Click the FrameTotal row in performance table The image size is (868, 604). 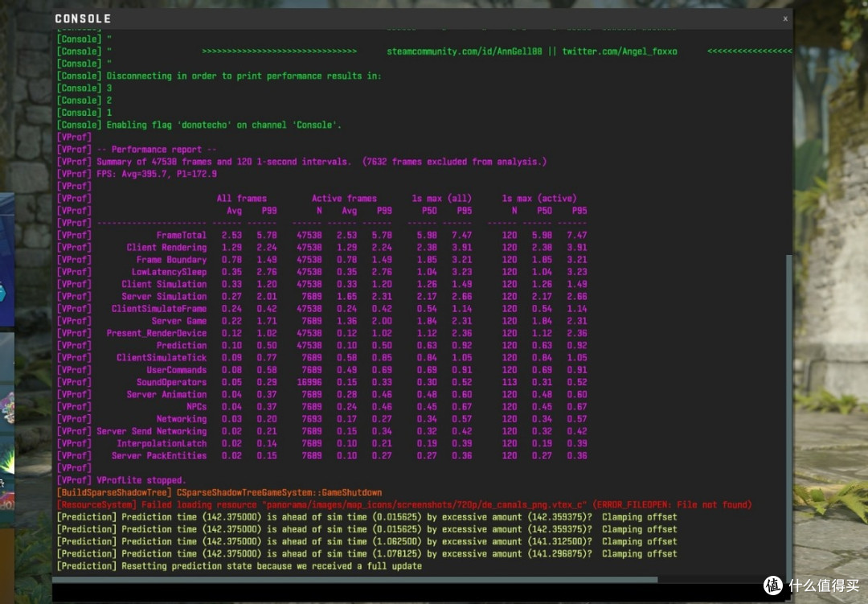point(321,235)
